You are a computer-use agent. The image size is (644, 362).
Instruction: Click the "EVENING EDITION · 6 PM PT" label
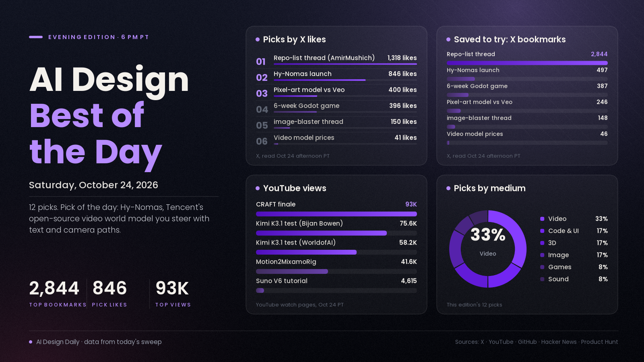[99, 37]
